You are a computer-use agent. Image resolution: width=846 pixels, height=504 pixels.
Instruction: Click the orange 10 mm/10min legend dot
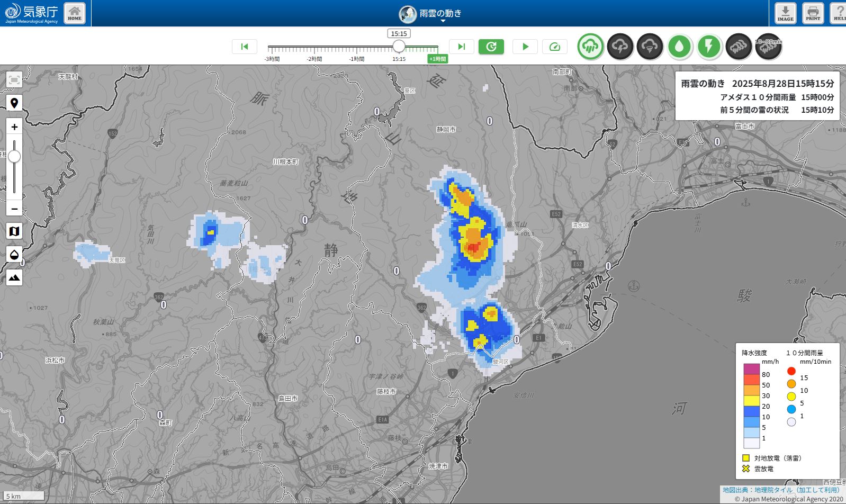pyautogui.click(x=791, y=384)
